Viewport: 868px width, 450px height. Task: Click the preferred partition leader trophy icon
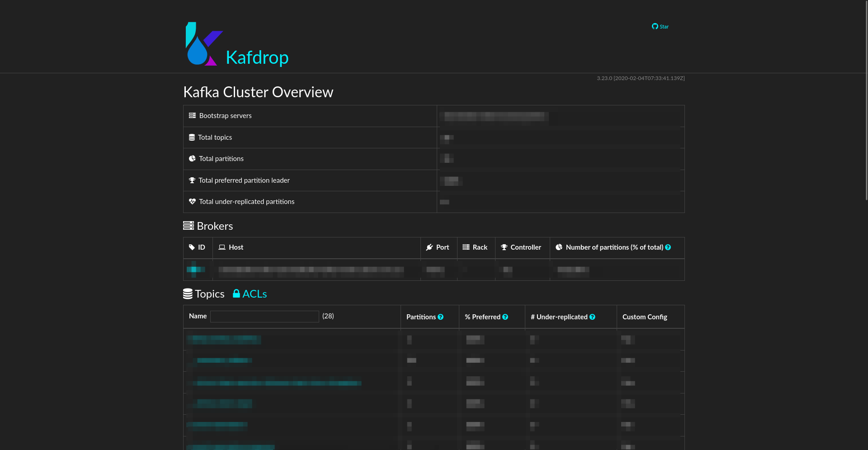[192, 180]
